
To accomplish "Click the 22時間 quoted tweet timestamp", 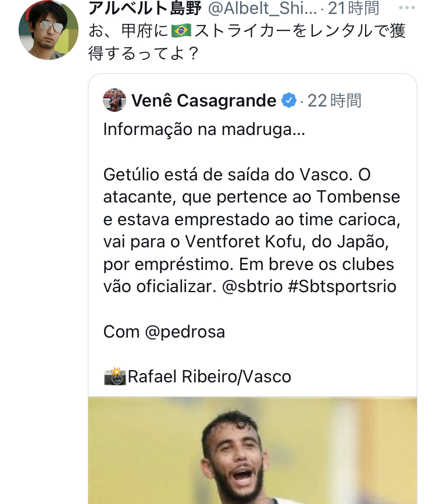I will (x=334, y=101).
